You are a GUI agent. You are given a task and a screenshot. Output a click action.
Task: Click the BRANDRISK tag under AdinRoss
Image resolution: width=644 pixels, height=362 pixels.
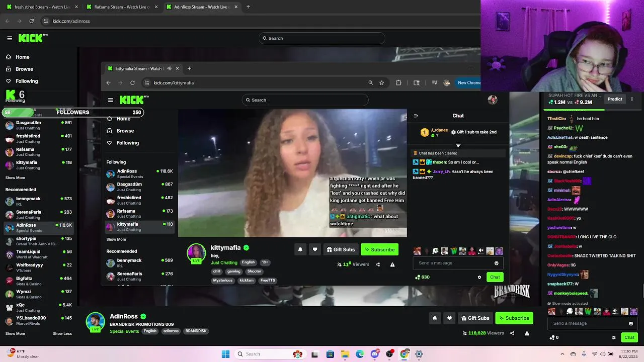pyautogui.click(x=196, y=331)
